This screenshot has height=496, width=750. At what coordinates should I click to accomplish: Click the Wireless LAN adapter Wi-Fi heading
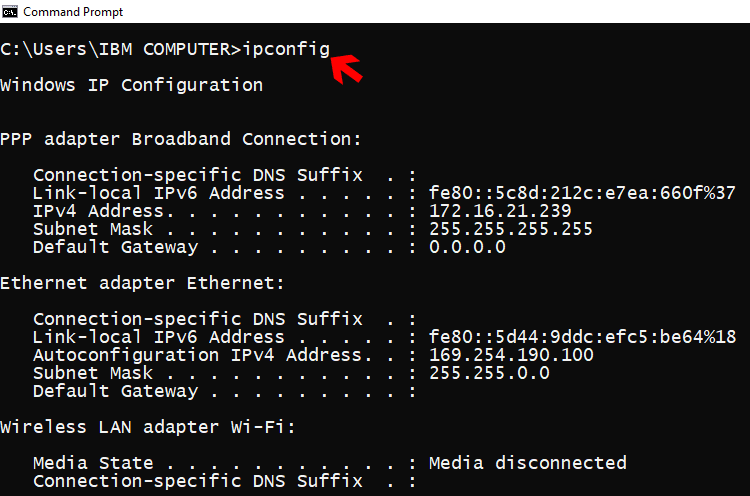(148, 427)
